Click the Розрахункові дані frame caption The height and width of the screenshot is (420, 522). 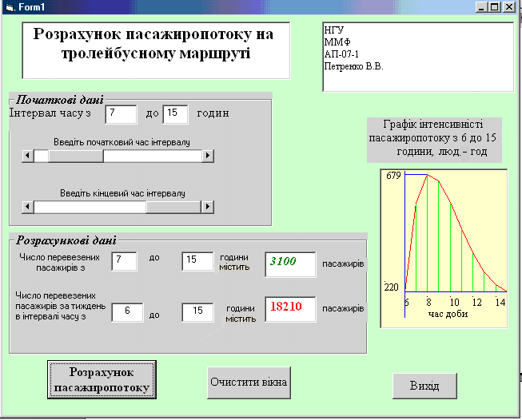[66, 240]
